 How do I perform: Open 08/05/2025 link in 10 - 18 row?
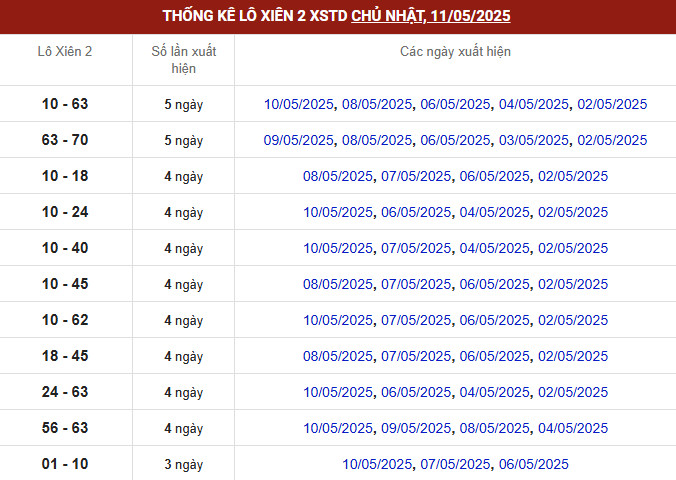point(338,176)
